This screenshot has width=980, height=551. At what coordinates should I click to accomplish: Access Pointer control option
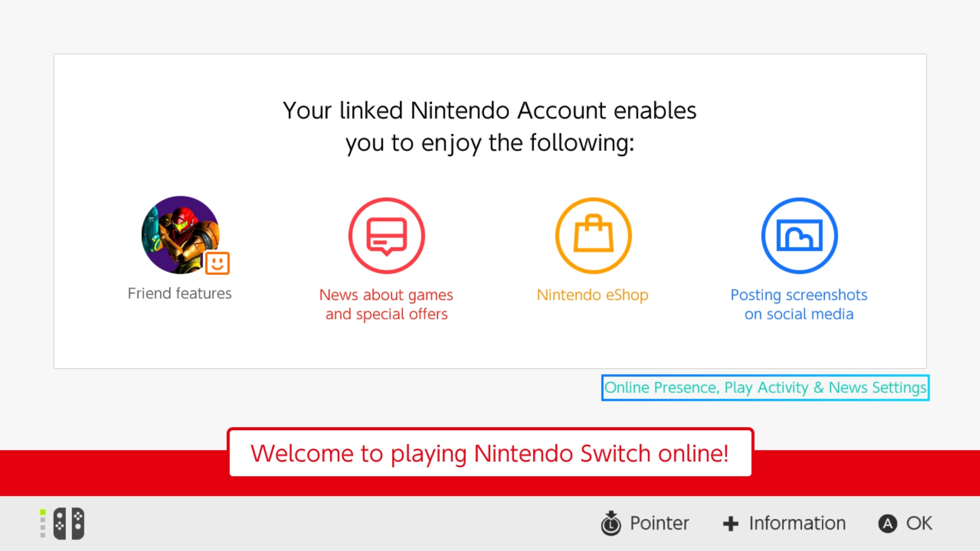pos(644,523)
